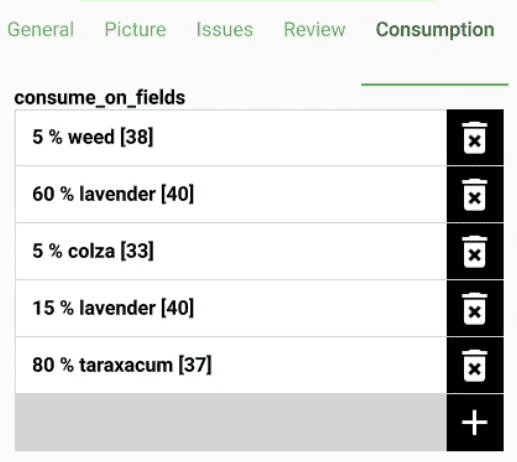Click the consume_on_fields label
Image resolution: width=517 pixels, height=462 pixels.
coord(100,98)
